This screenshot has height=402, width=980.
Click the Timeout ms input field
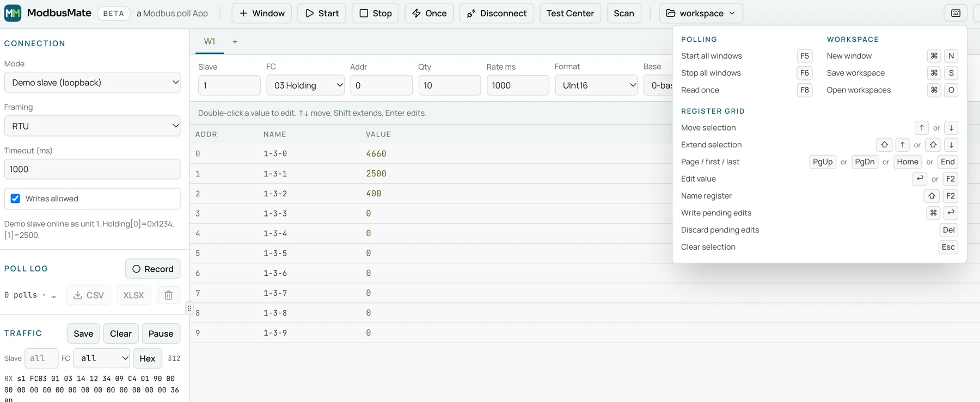[92, 169]
